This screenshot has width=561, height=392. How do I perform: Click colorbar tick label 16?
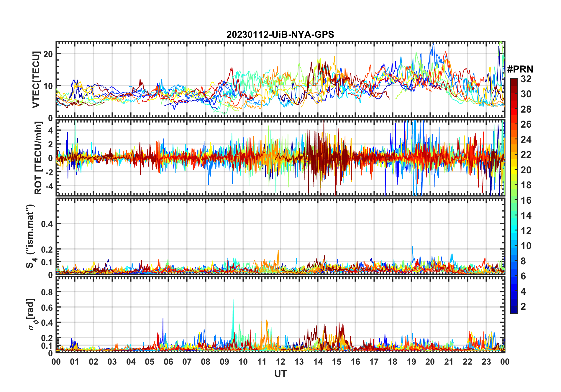coord(526,200)
